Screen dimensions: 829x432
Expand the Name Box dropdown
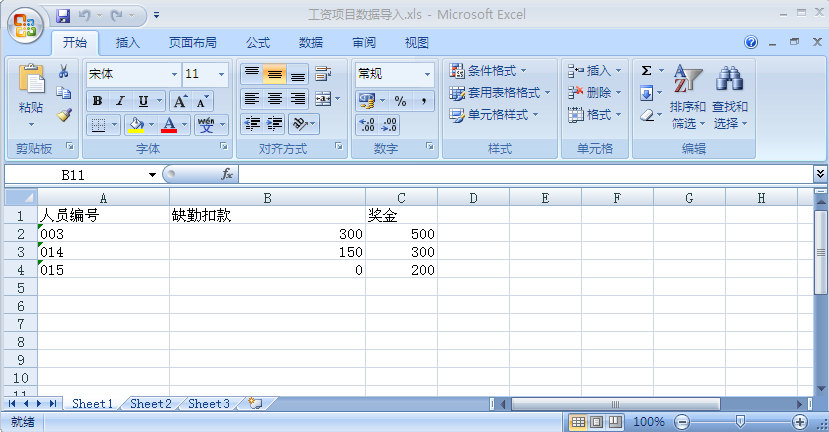[x=152, y=174]
